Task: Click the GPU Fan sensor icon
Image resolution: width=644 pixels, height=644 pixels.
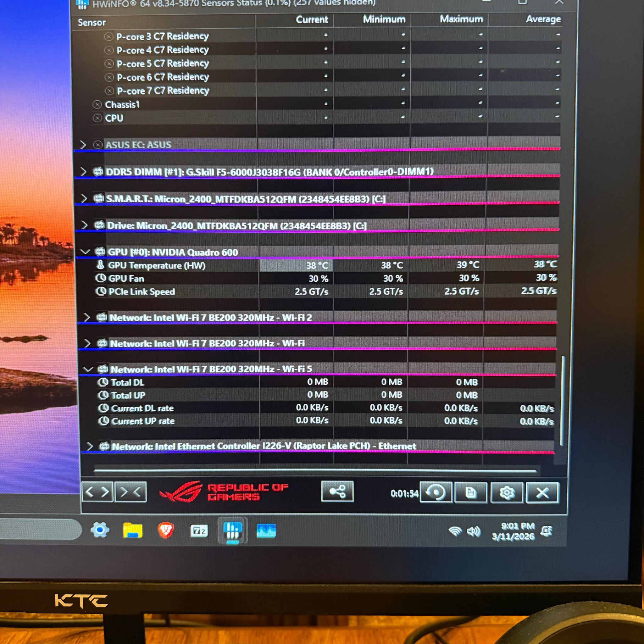Action: 101,278
